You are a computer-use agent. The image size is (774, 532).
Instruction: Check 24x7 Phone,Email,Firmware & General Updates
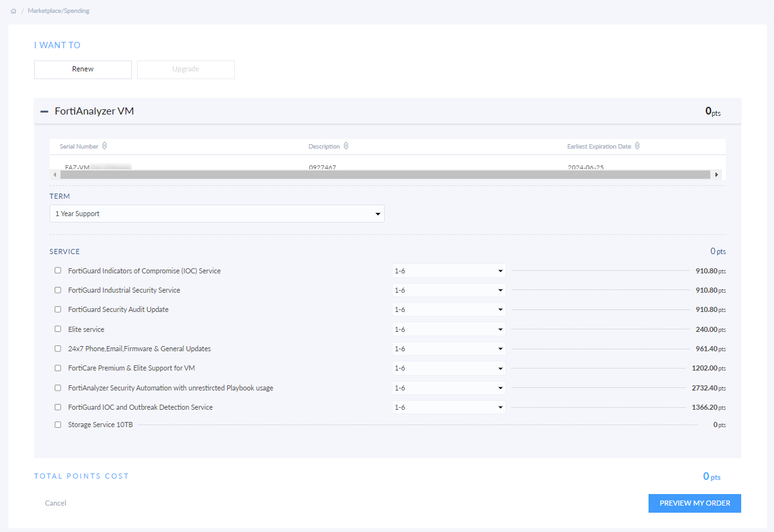[58, 349]
